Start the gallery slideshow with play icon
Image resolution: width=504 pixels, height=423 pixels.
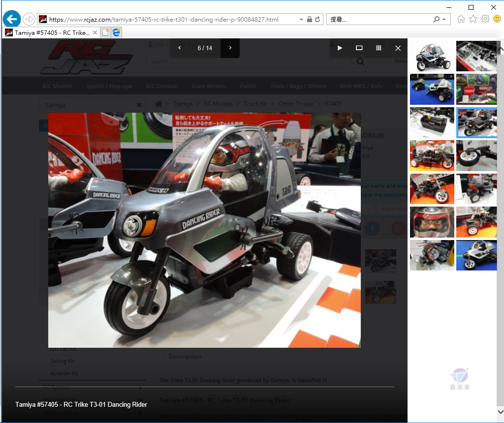click(340, 48)
